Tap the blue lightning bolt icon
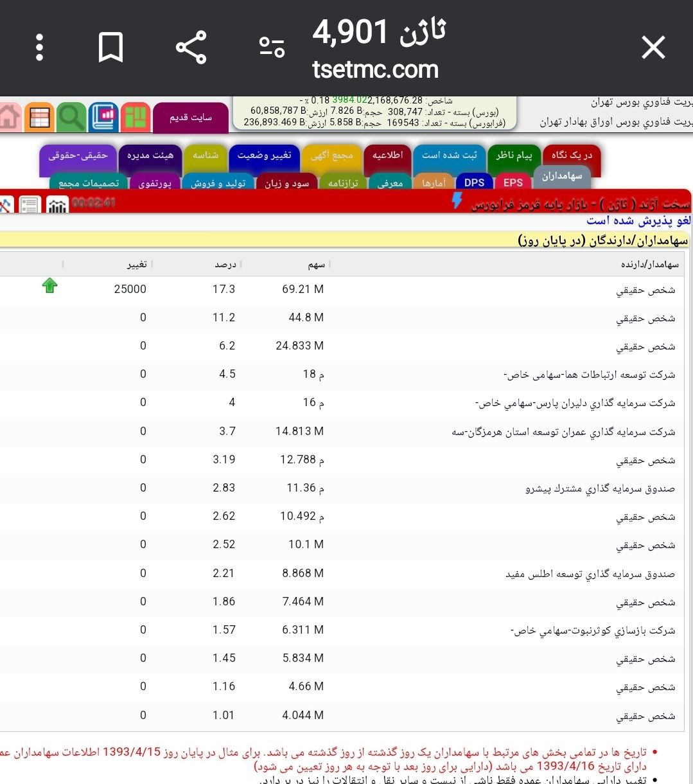The height and width of the screenshot is (784, 693). (x=457, y=201)
